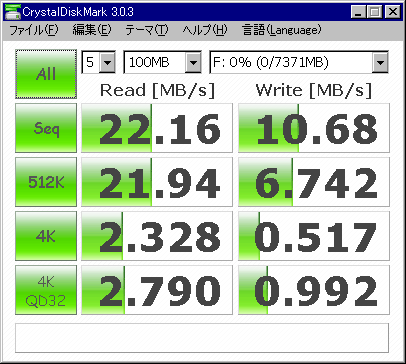
Task: Close the CrystalDiskMark window
Action: 393,12
